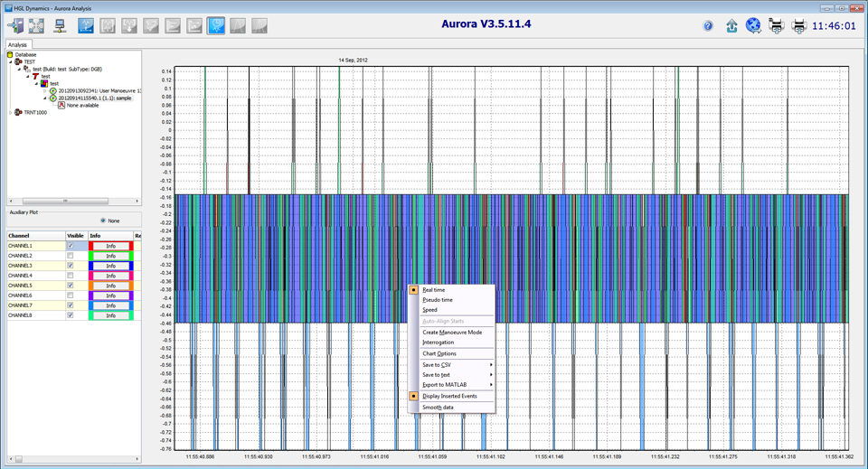The image size is (868, 469).
Task: Enable visibility for CHANNEL2
Action: (x=71, y=256)
